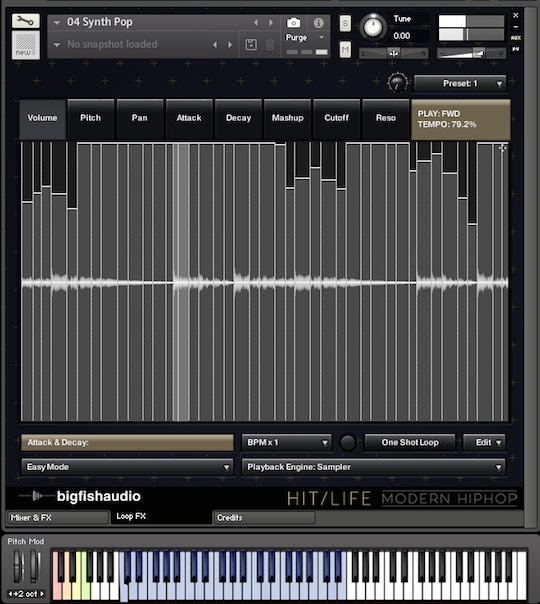Screen dimensions: 540x604
Task: Expand the snapshot list dropdown arrow
Action: [57, 45]
